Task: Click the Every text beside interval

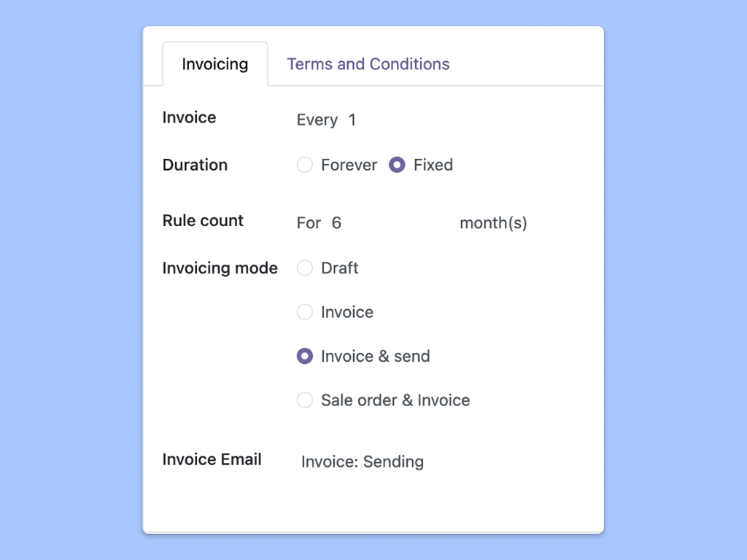Action: click(x=317, y=120)
